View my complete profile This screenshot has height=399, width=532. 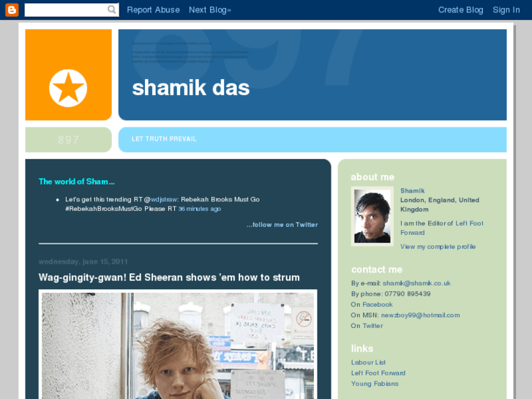[438, 247]
